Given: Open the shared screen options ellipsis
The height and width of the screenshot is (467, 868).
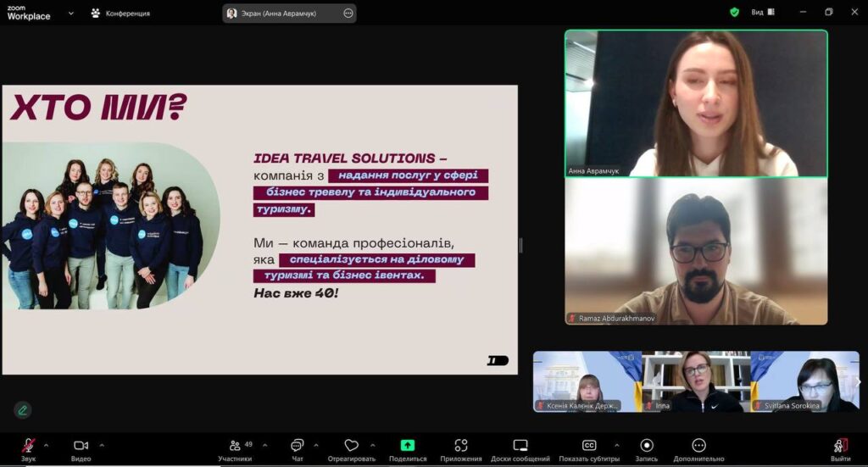Looking at the screenshot, I should click(348, 14).
